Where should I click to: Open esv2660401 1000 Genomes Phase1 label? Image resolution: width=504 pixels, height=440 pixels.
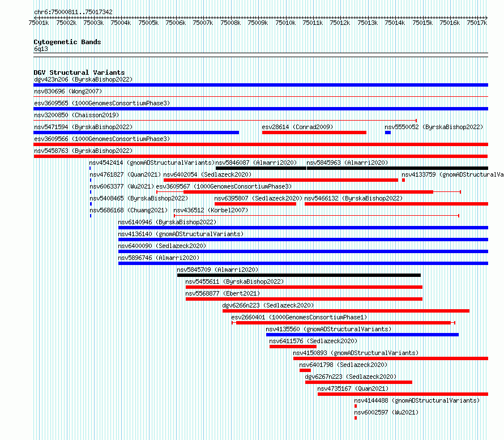click(299, 317)
